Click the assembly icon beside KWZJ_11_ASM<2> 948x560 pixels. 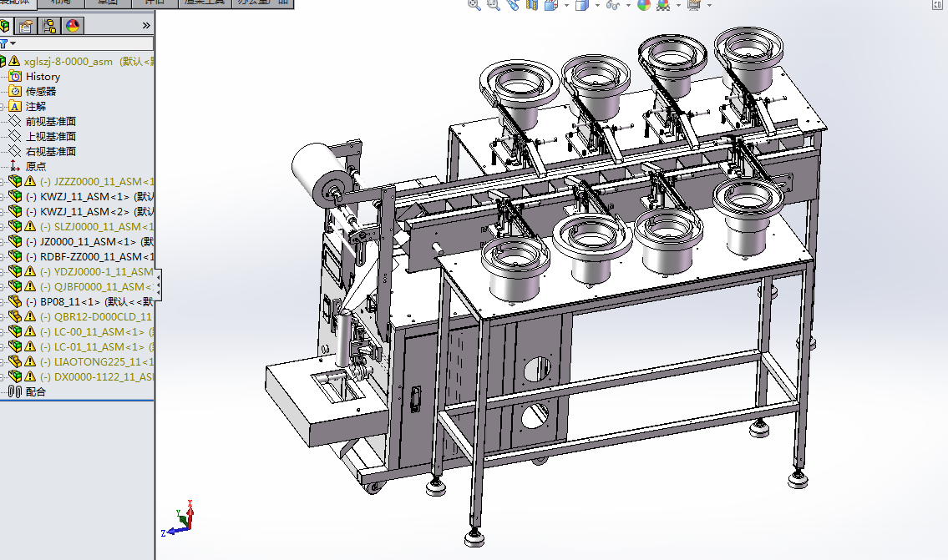[15, 211]
